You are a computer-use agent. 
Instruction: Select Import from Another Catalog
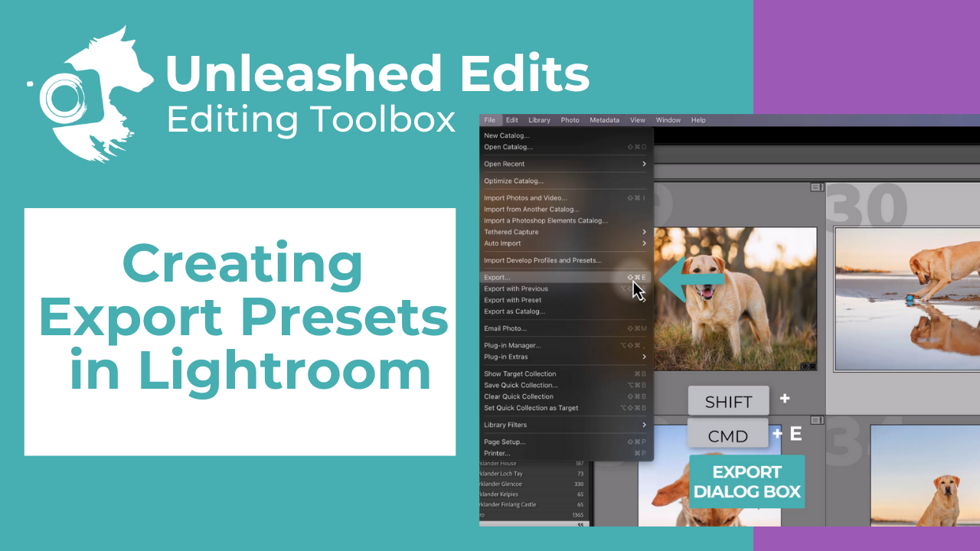(x=566, y=209)
